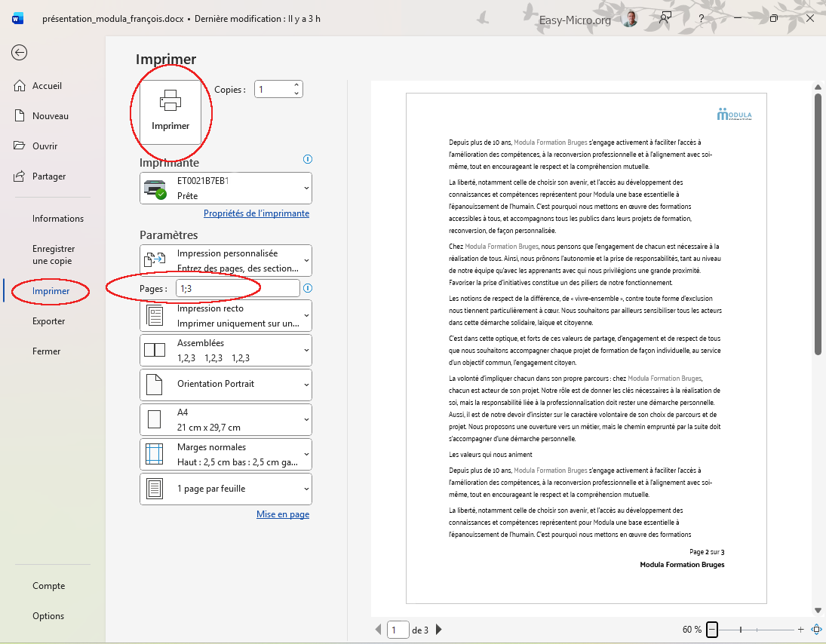Open the Compte section
Screen dimensions: 826x644
tap(49, 585)
